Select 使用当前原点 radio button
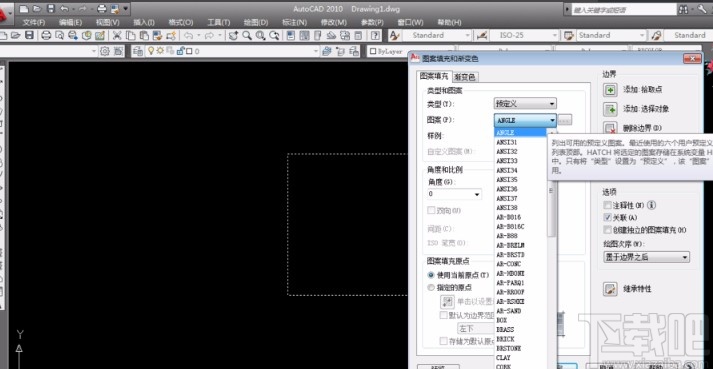This screenshot has height=369, width=713. tap(431, 275)
